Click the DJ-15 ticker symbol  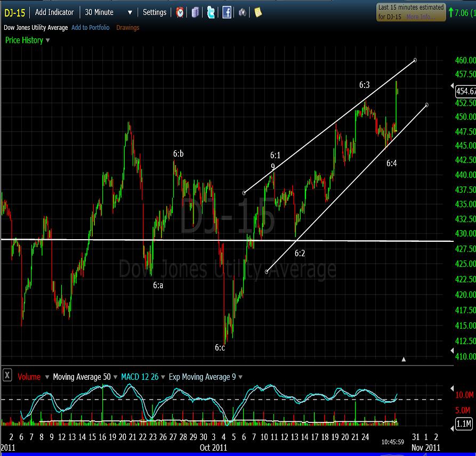14,13
